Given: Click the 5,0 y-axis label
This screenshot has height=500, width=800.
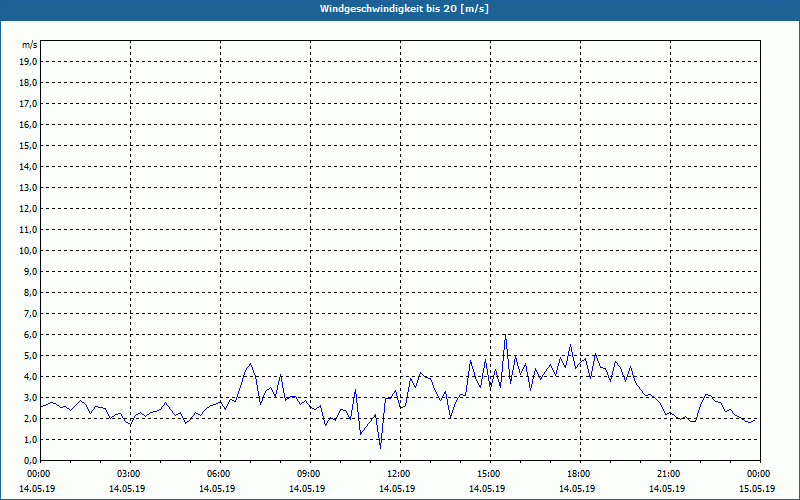Looking at the screenshot, I should (30, 356).
